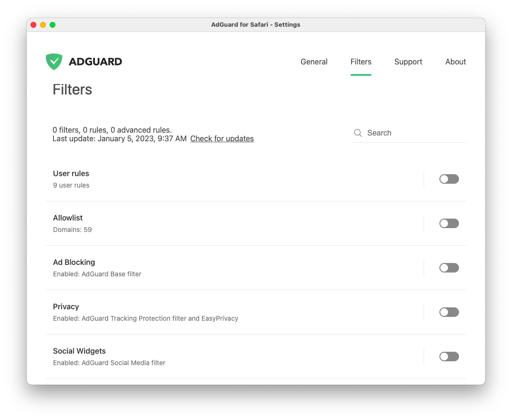Screen dimensions: 512x420
Task: Open the General tab
Action: (314, 62)
